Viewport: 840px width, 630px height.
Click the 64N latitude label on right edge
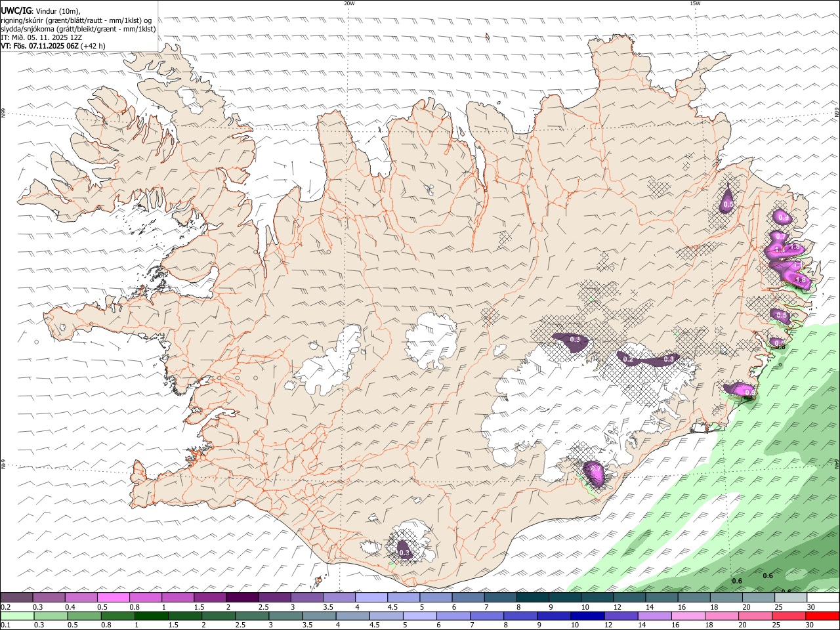pos(837,464)
